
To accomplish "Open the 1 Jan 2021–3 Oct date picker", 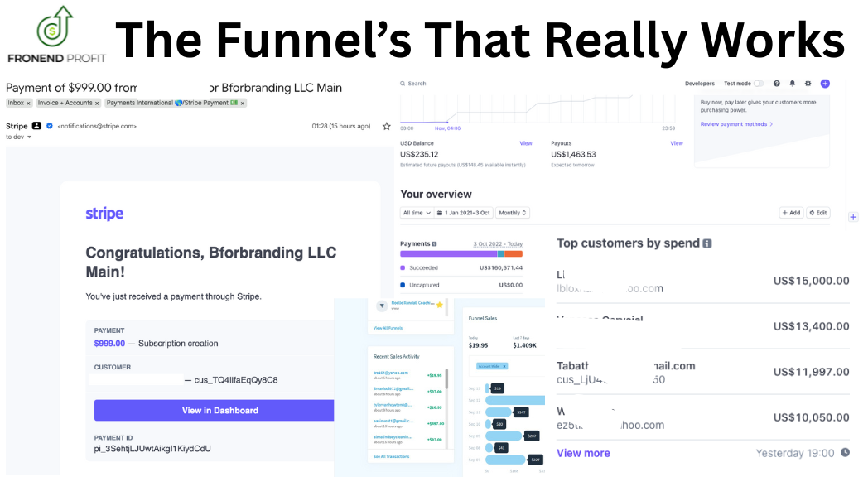I will pyautogui.click(x=463, y=213).
